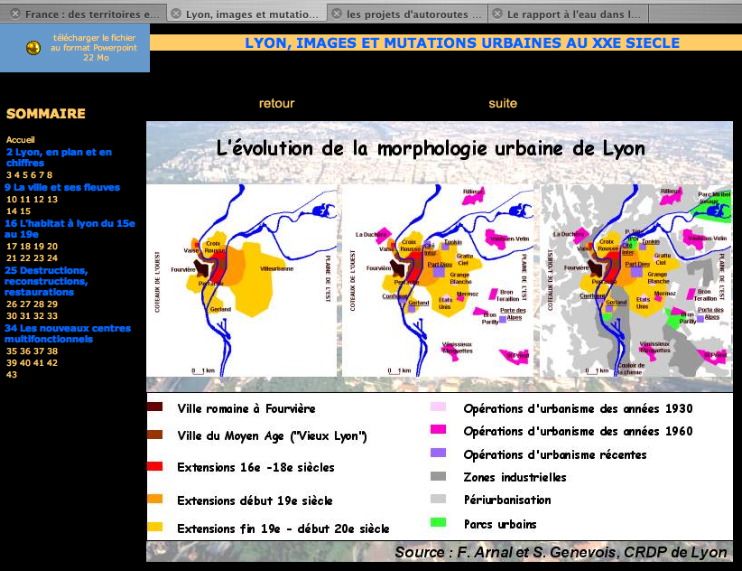This screenshot has height=571, width=742.
Task: Jump to slide 5 in the sommaire
Action: [x=25, y=175]
